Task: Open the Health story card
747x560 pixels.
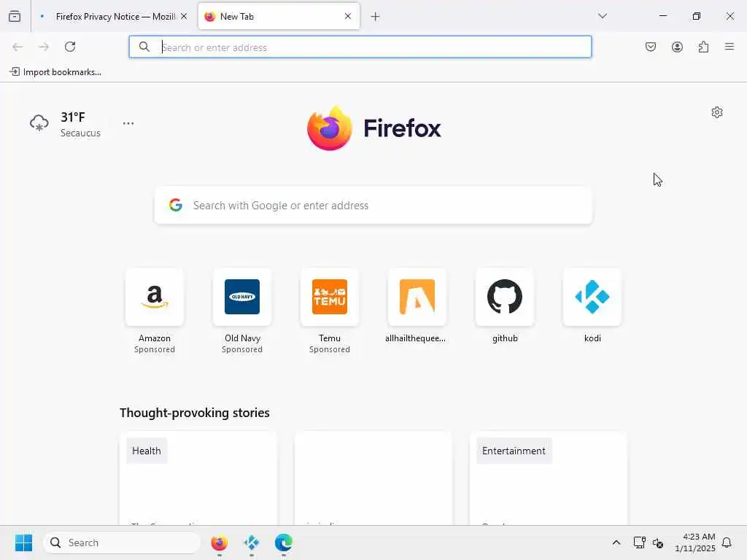Action: [x=198, y=478]
